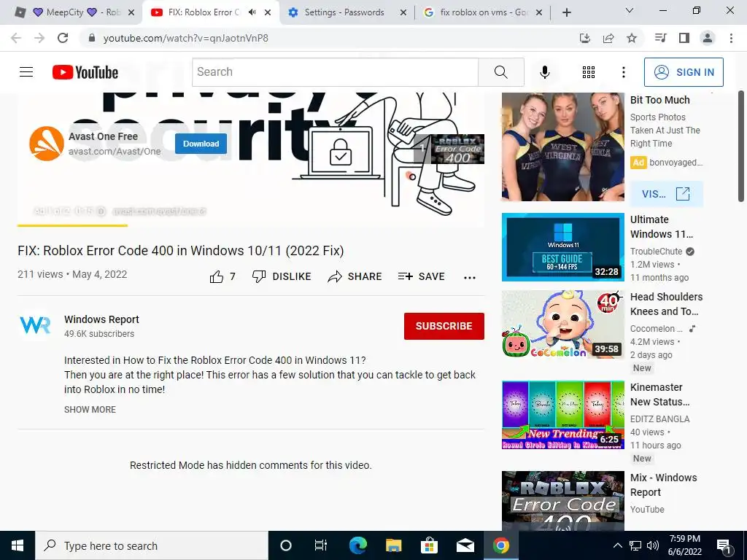Save video to a playlist
The image size is (747, 560).
(421, 276)
